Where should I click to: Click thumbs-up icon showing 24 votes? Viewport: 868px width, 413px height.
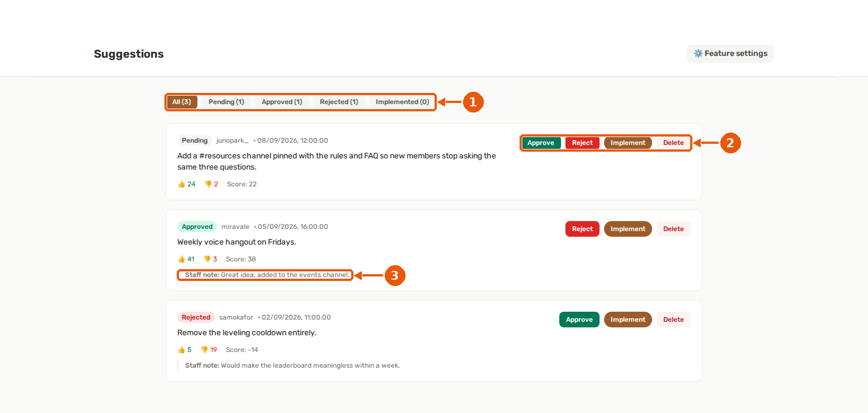coord(181,184)
